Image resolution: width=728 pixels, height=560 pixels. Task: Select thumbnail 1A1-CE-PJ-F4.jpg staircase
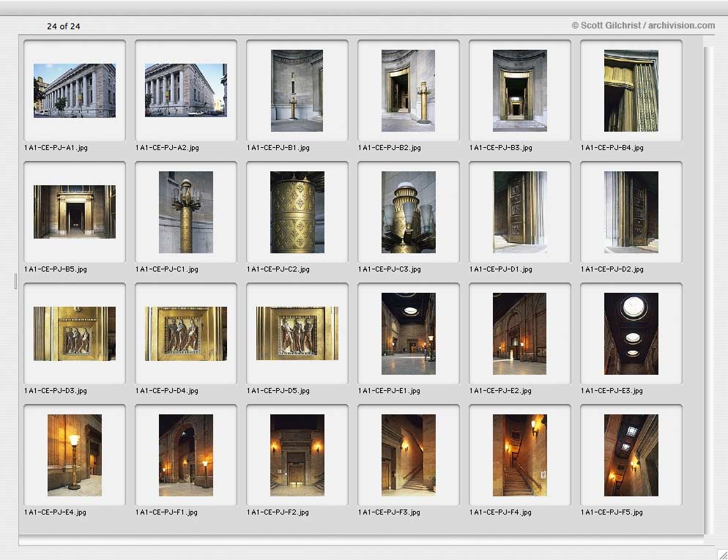point(519,455)
